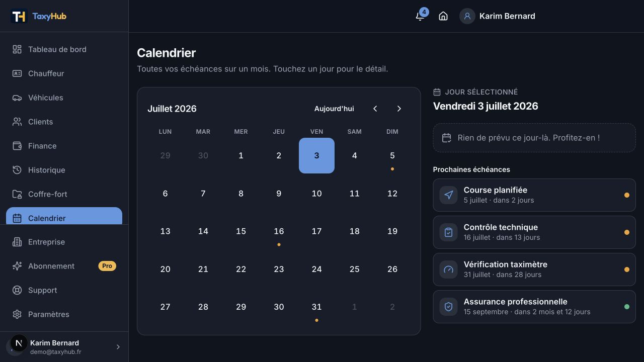Click the Vérification taximètre gauge icon

pos(449,269)
